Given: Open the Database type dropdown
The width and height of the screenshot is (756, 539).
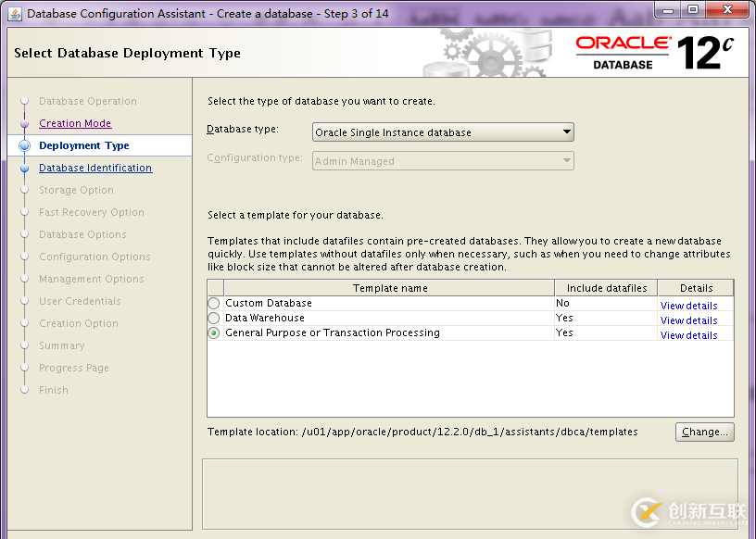Looking at the screenshot, I should [x=443, y=132].
